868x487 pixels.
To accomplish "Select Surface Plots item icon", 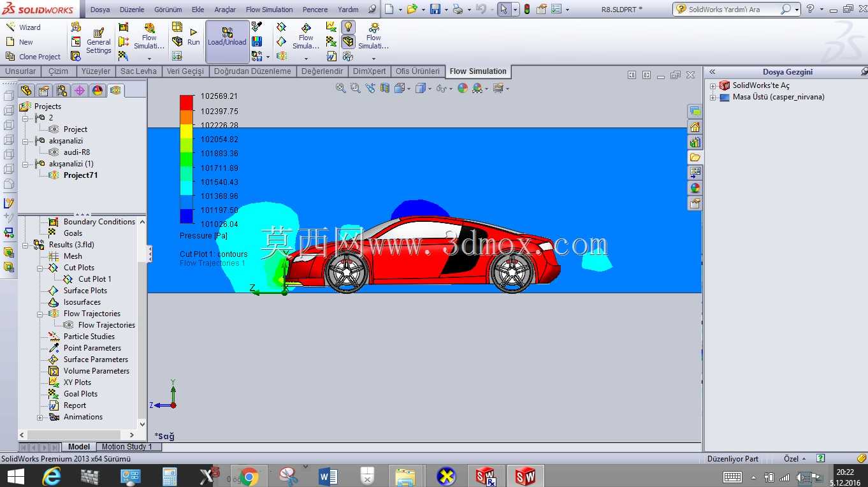I will click(x=54, y=291).
